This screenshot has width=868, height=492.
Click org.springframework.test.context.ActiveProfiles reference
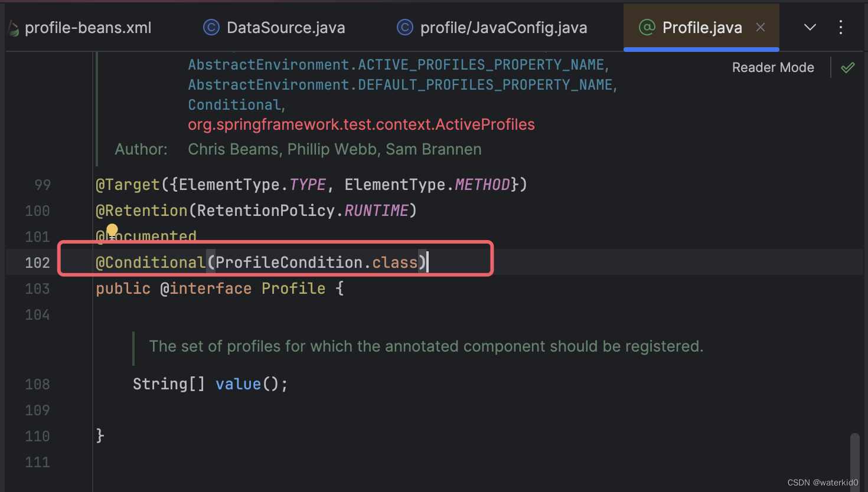click(x=361, y=124)
